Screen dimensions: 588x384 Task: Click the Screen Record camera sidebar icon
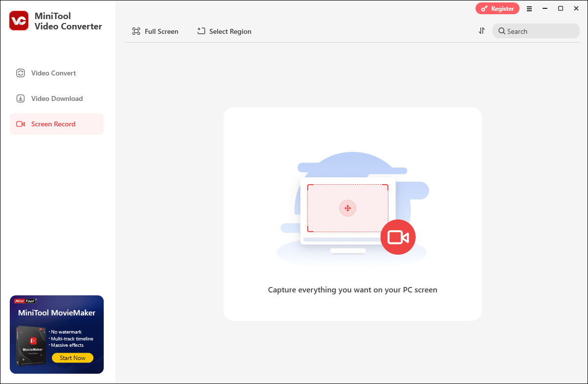[x=21, y=124]
